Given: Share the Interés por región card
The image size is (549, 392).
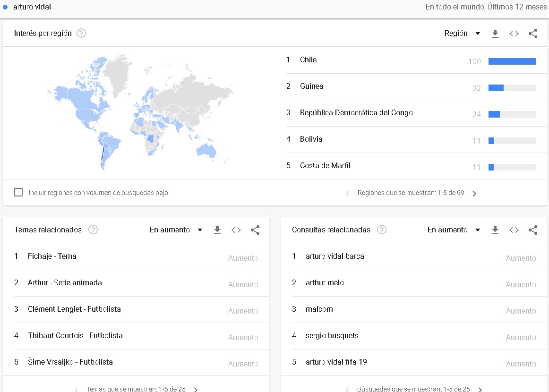Looking at the screenshot, I should 533,34.
